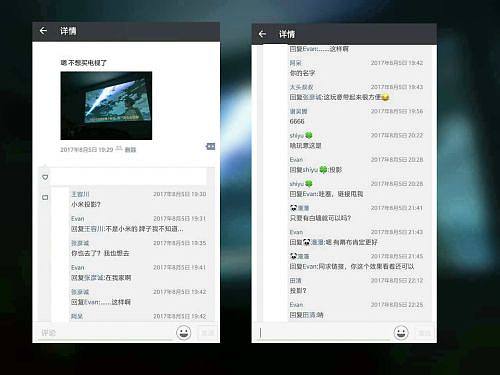
Task: Tap Evan's reply to shiyu '投影'
Action: [x=316, y=170]
